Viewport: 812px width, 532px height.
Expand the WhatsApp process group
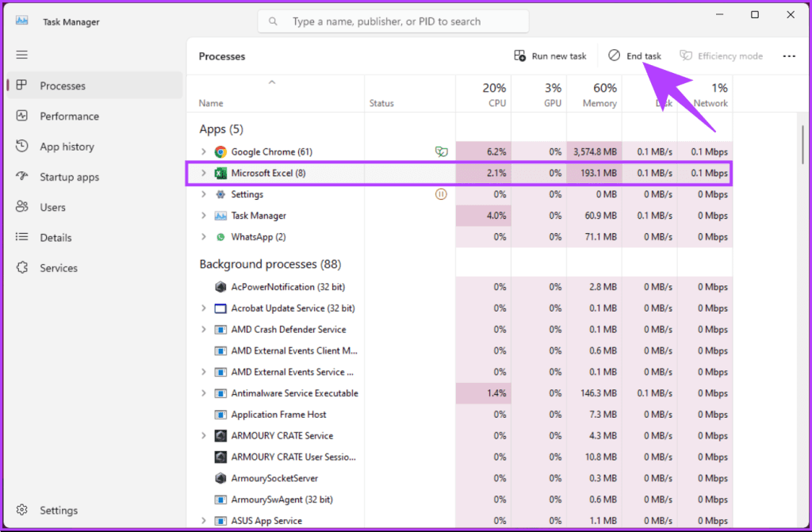204,237
